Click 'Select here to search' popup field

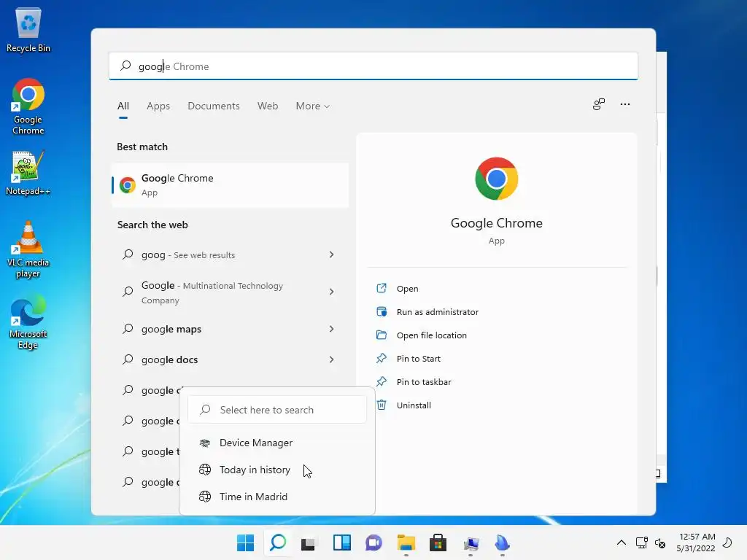277,410
